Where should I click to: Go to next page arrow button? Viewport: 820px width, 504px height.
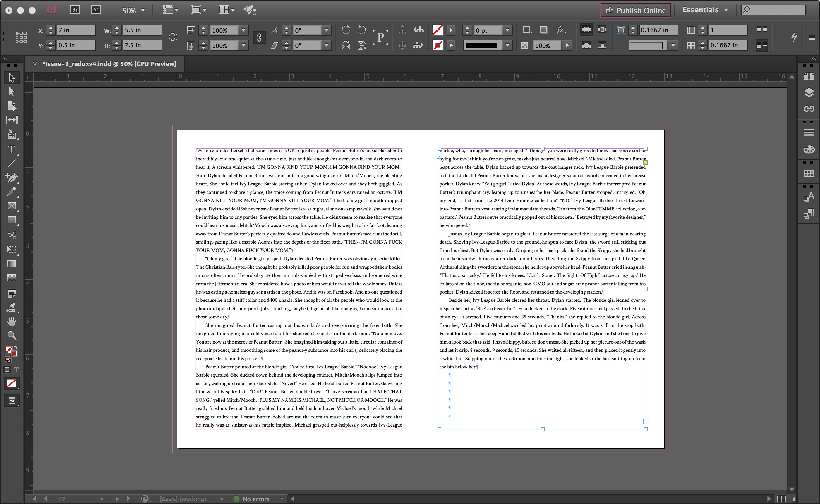point(117,499)
